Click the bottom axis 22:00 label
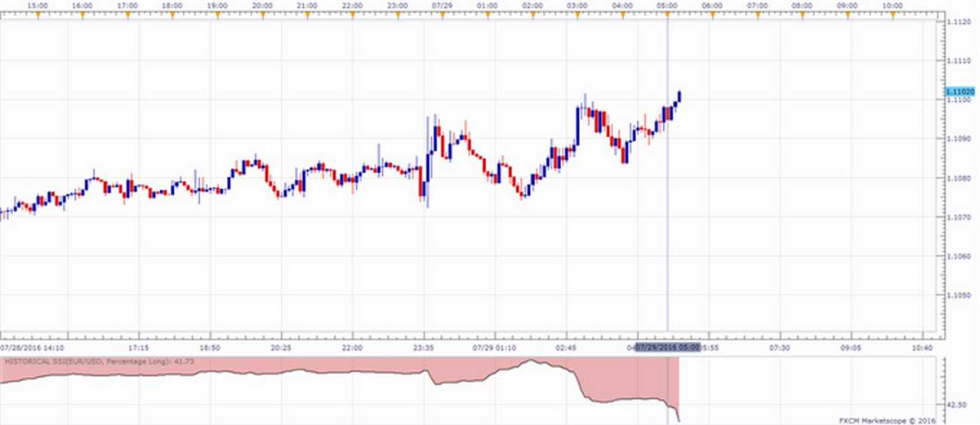 click(x=352, y=347)
